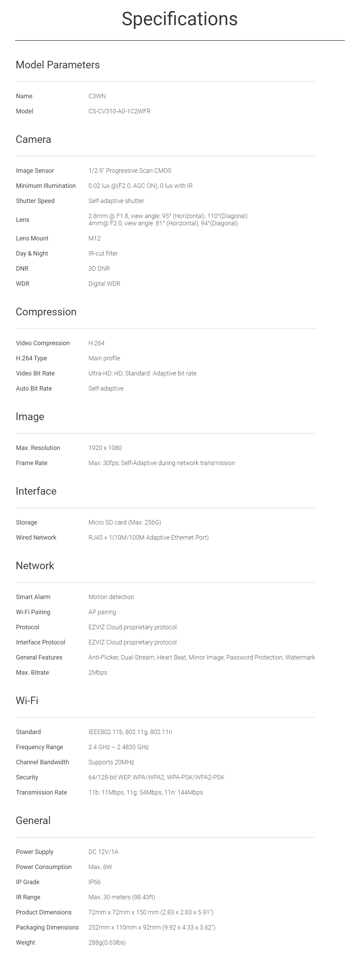Select the Wi-Fi section heading

coord(27,701)
